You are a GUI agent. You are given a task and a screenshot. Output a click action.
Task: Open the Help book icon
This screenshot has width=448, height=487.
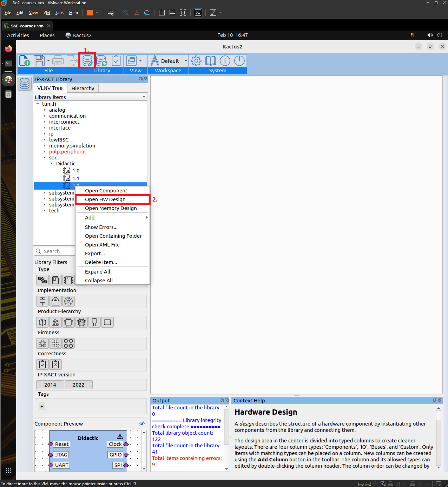(x=210, y=61)
